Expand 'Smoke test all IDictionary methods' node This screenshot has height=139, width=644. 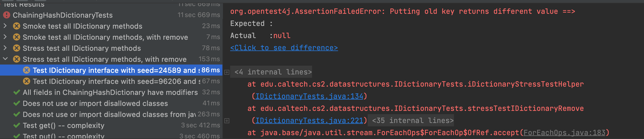tap(5, 26)
